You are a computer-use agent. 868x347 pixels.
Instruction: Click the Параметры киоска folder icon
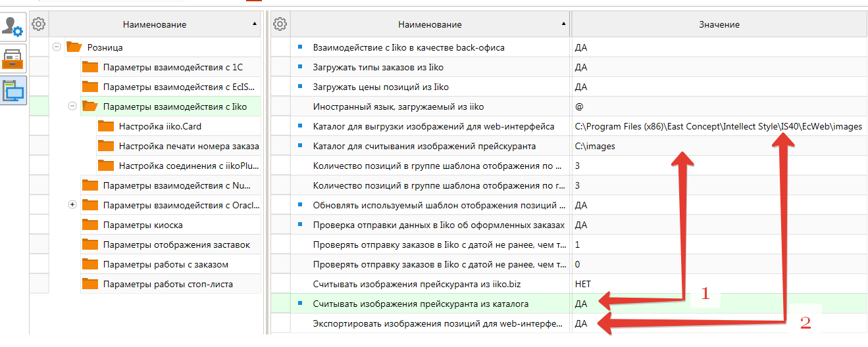pyautogui.click(x=90, y=225)
